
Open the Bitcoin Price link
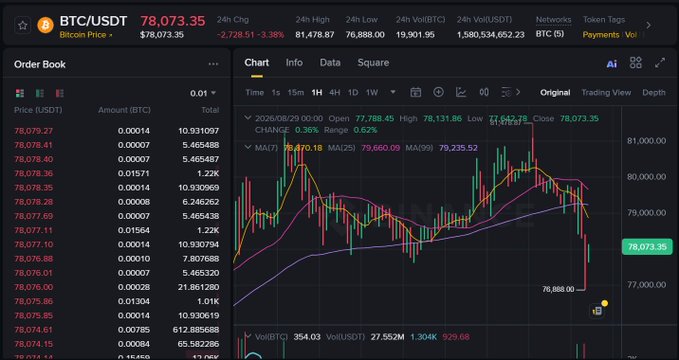point(86,35)
